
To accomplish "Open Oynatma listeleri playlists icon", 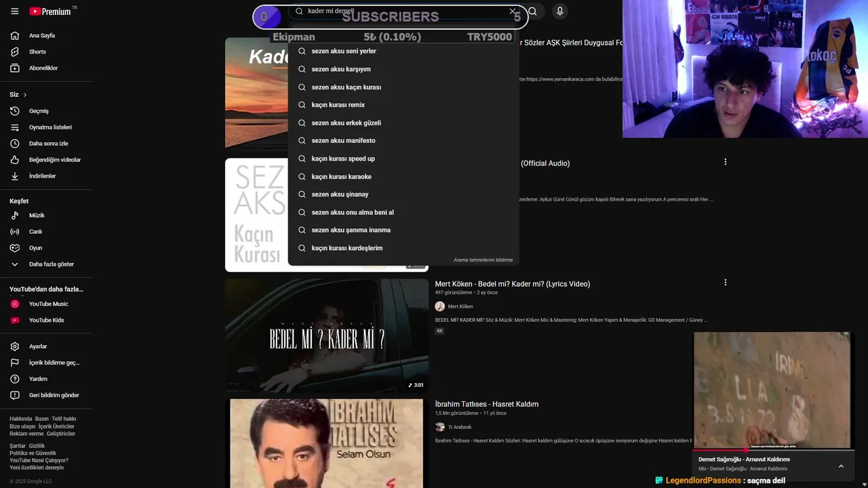I will click(x=14, y=127).
